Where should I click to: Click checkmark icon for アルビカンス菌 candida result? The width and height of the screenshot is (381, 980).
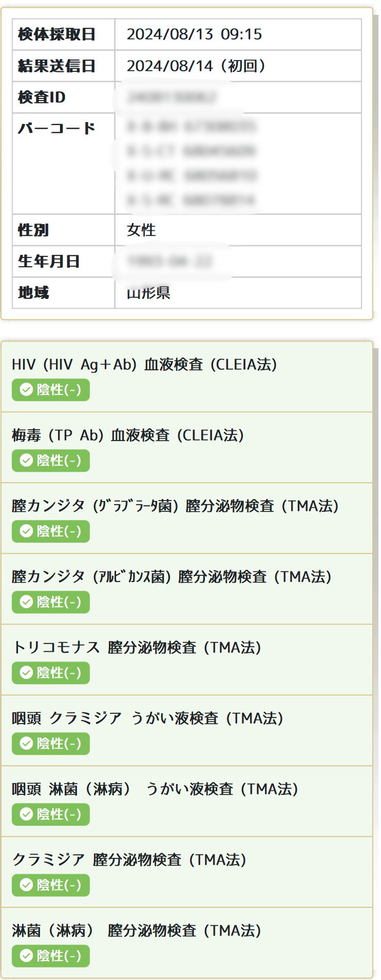click(26, 602)
